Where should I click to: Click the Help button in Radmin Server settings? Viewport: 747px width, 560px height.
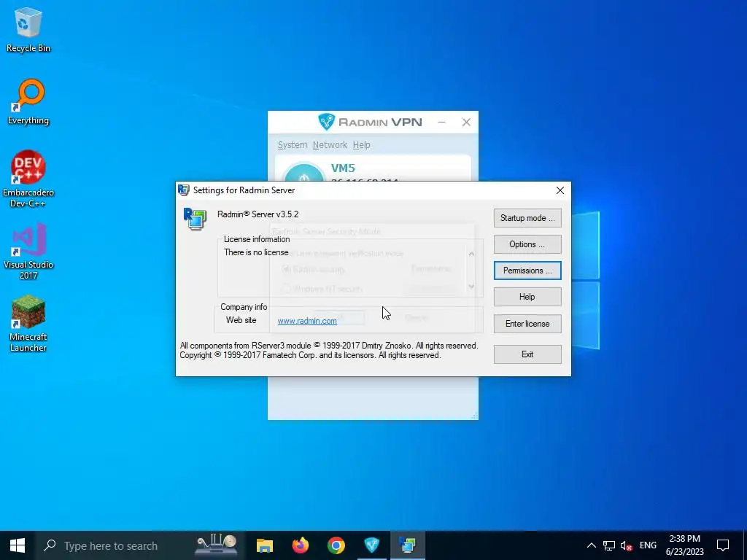pyautogui.click(x=527, y=297)
